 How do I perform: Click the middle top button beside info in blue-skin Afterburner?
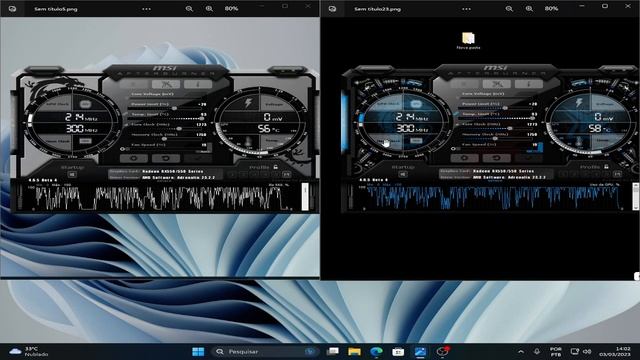tap(496, 84)
